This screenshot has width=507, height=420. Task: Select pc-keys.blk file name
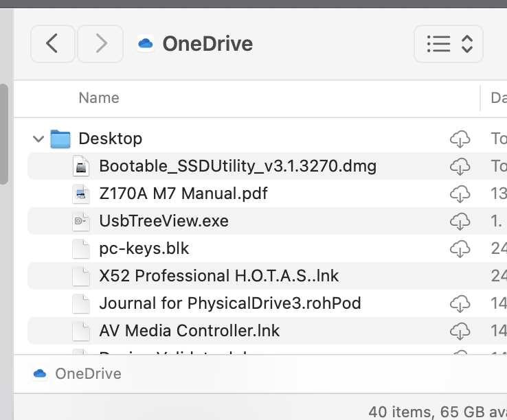(144, 248)
